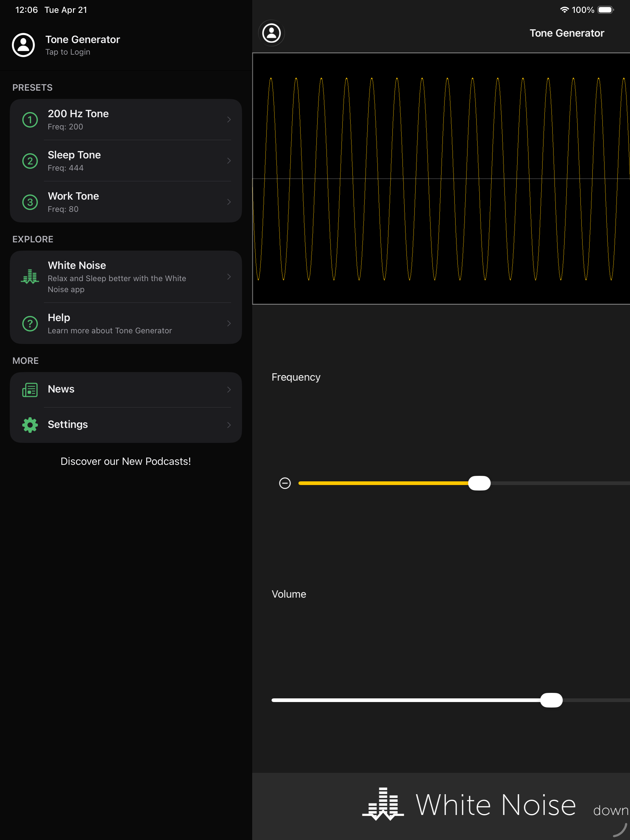Viewport: 630px width, 840px height.
Task: Load the Work Tone preset
Action: [x=126, y=202]
